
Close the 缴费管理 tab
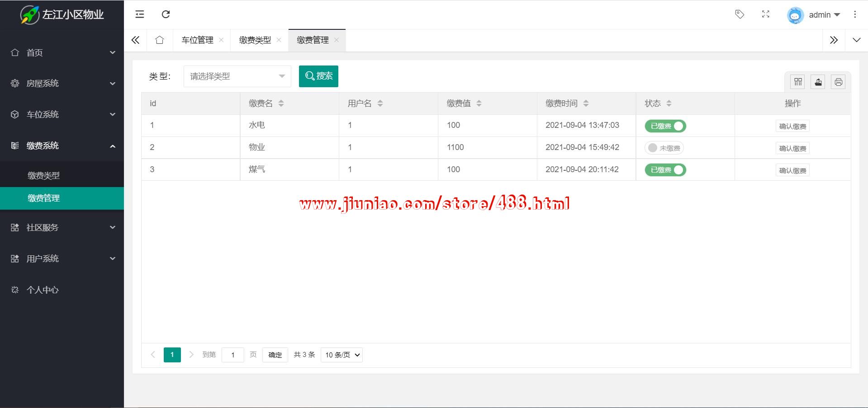[x=337, y=40]
